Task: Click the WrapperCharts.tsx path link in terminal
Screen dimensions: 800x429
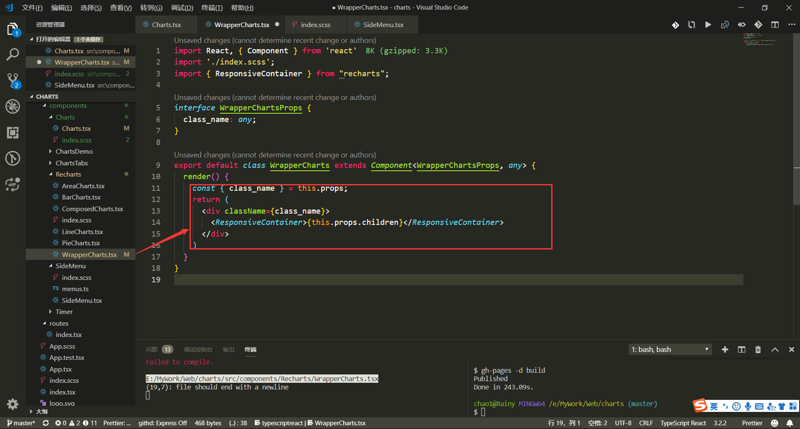Action: 262,378
